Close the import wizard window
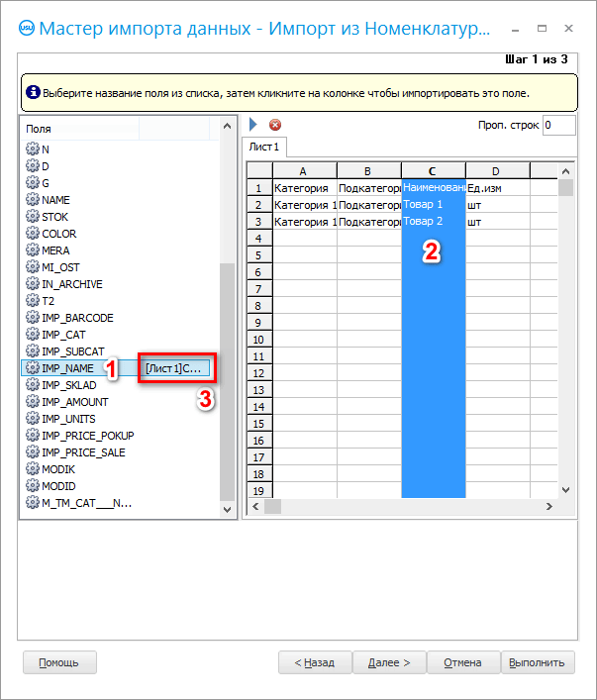This screenshot has height=700, width=597. point(568,28)
